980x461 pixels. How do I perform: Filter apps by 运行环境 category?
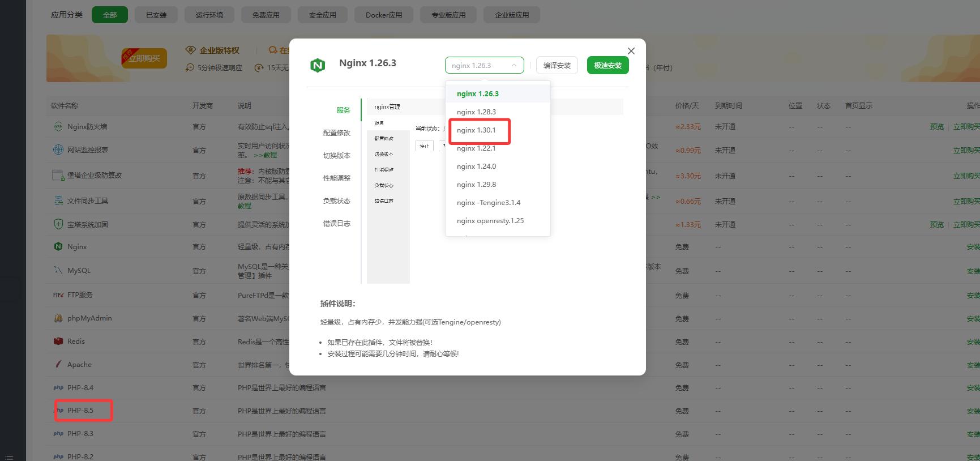209,15
